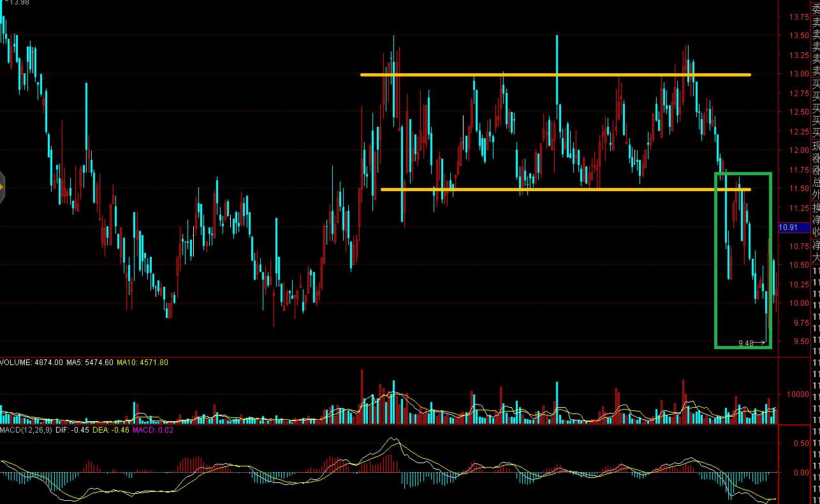Select the green rectangle annotation
820x504 pixels.
[717, 255]
